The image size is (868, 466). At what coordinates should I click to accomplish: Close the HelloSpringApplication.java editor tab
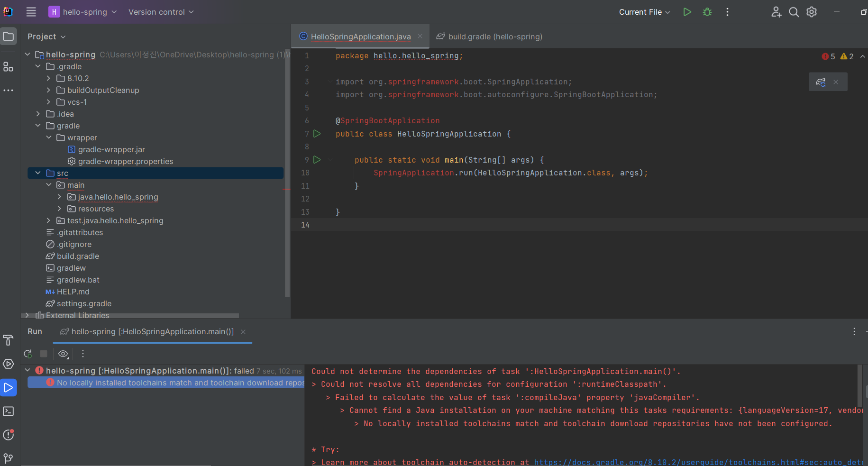[420, 36]
